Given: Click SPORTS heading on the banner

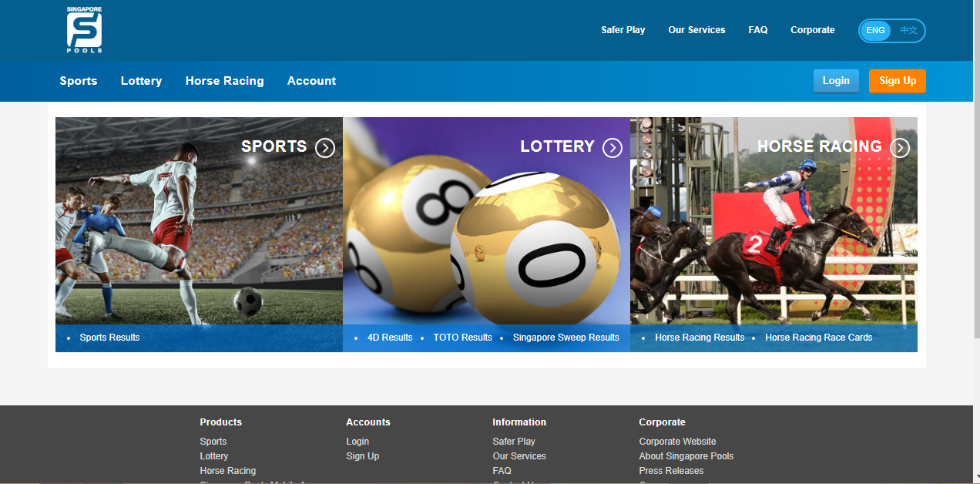Looking at the screenshot, I should pyautogui.click(x=274, y=146).
